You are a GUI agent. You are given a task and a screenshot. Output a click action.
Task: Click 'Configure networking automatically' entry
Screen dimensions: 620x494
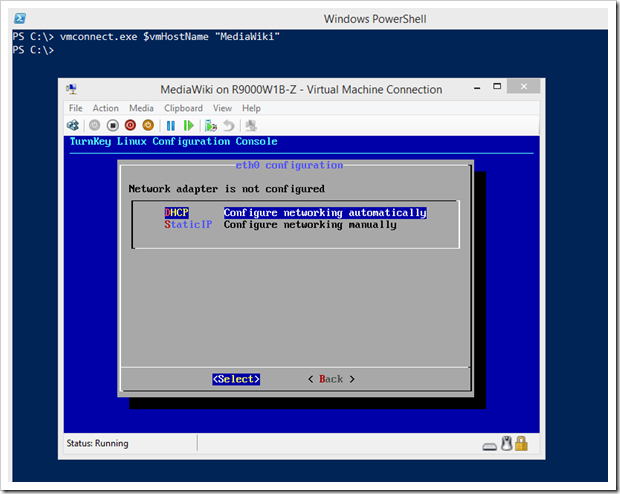tap(325, 213)
